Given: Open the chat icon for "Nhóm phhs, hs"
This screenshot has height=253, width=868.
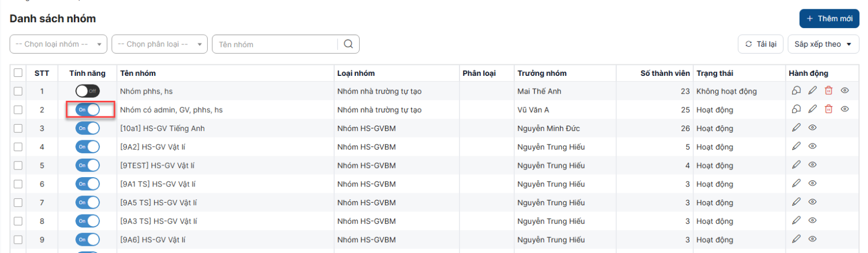Looking at the screenshot, I should coord(796,91).
